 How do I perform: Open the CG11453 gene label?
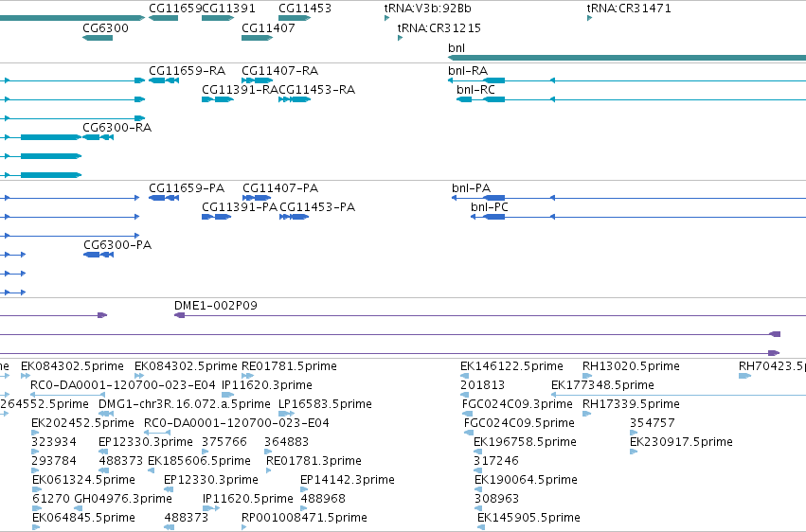click(x=305, y=9)
